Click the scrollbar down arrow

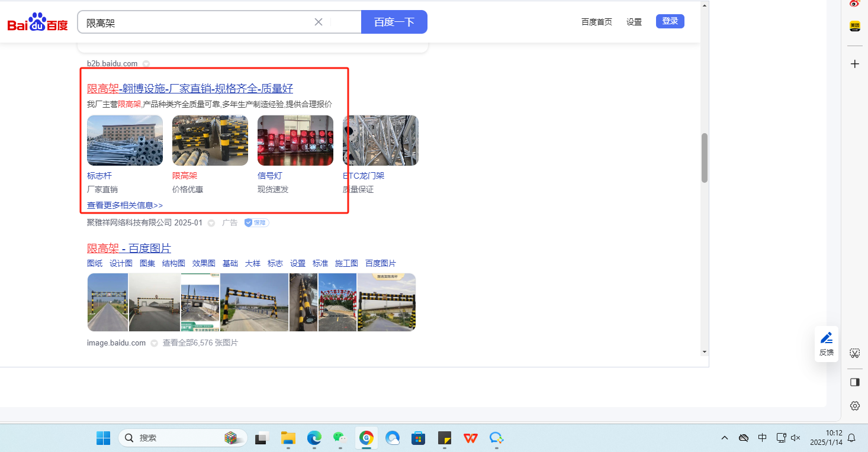[x=705, y=352]
